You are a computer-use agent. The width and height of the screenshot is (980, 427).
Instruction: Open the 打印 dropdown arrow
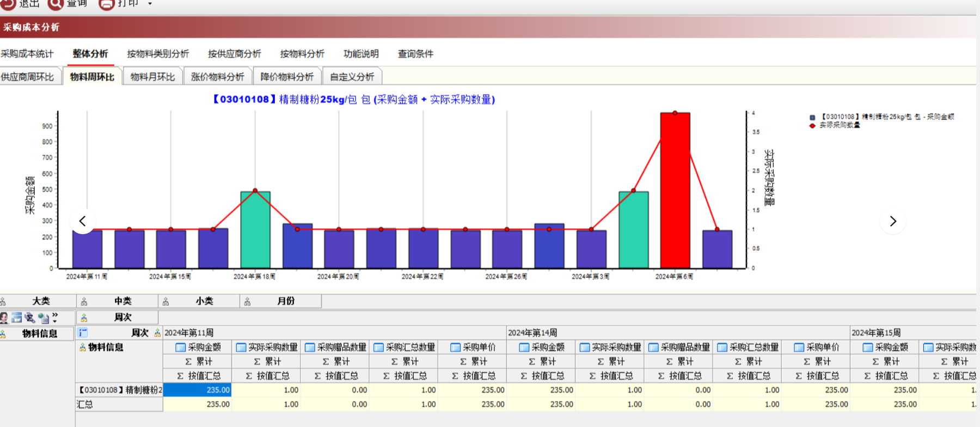pos(150,4)
